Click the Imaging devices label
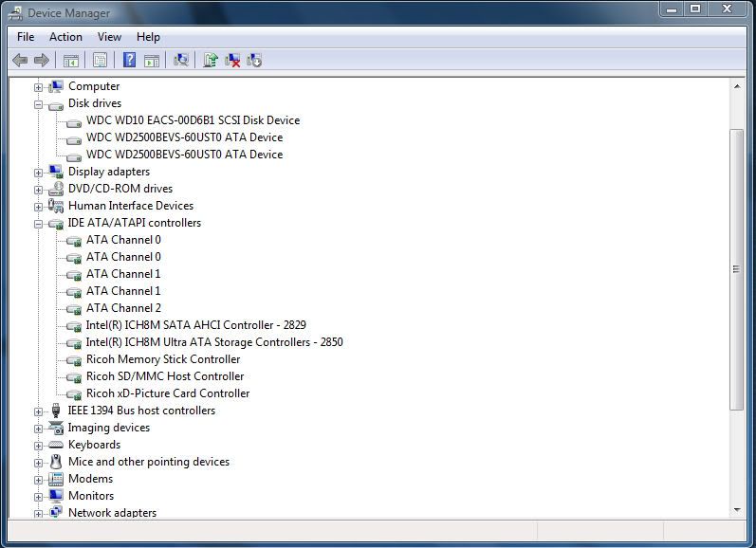The width and height of the screenshot is (756, 548). (x=109, y=428)
